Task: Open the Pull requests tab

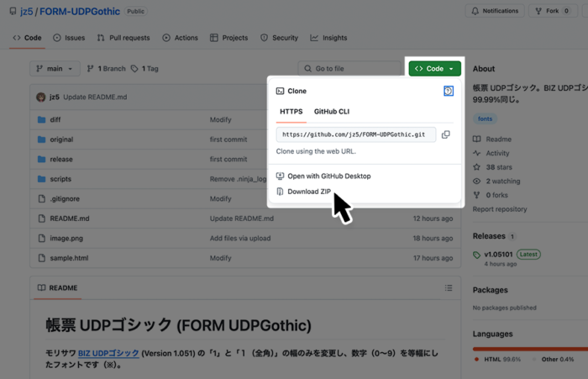Action: pos(123,38)
